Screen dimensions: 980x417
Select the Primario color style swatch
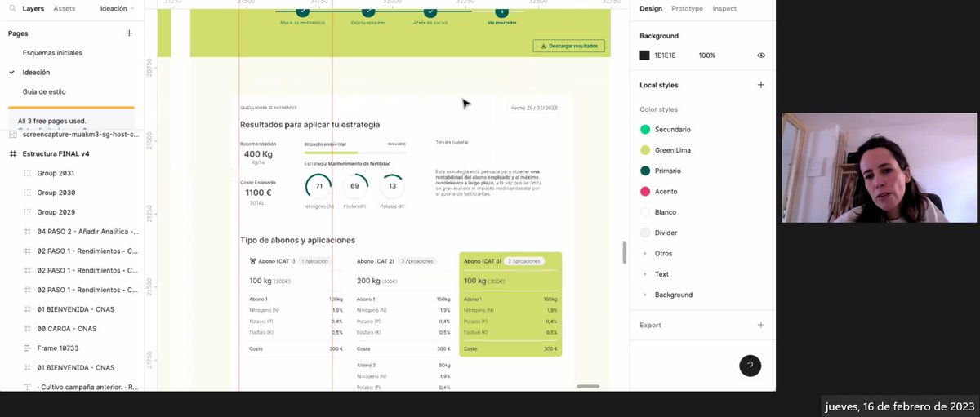(645, 171)
